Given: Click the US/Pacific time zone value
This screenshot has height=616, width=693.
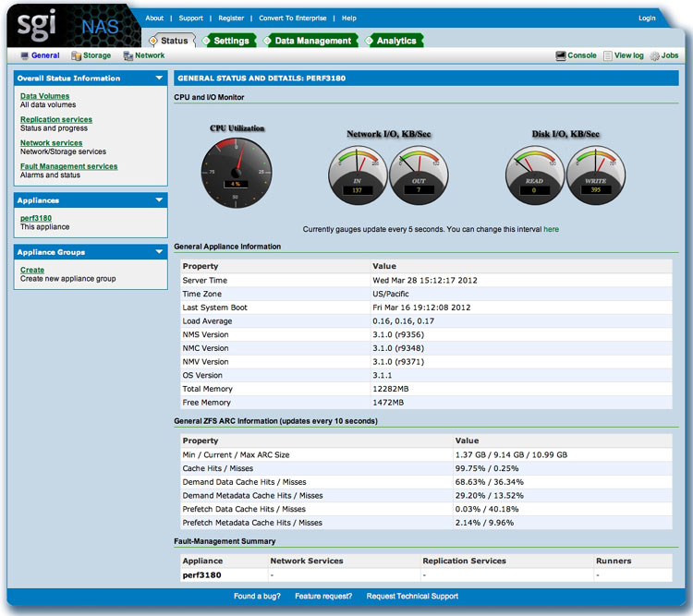Looking at the screenshot, I should coord(391,294).
